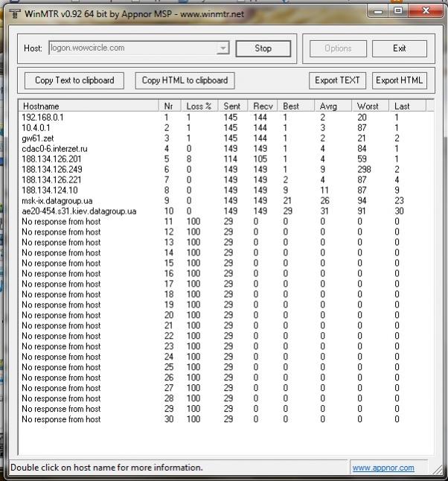This screenshot has height=481, width=448.
Task: Open the Host dropdown arrow
Action: pos(223,48)
